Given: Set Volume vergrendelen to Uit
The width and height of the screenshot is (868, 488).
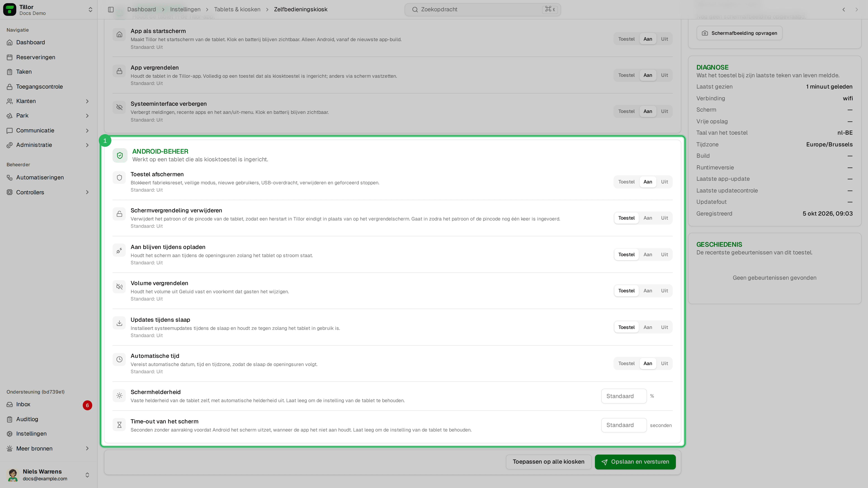Looking at the screenshot, I should coord(664,291).
